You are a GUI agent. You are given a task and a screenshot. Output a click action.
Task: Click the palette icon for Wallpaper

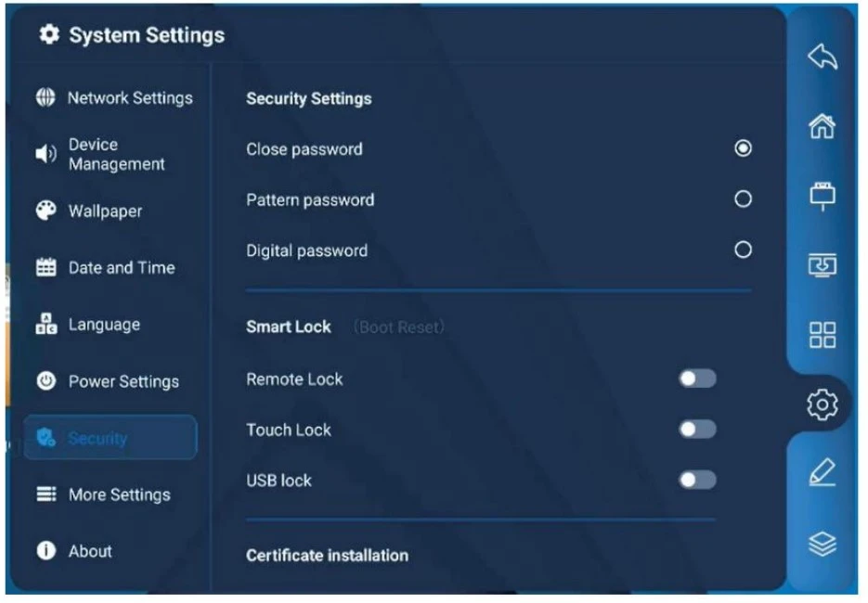(x=45, y=211)
